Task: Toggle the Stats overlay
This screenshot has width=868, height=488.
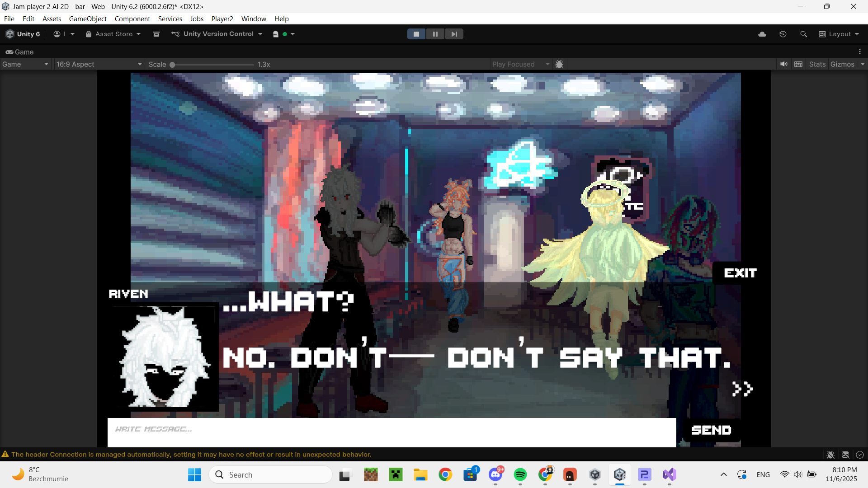Action: click(817, 64)
